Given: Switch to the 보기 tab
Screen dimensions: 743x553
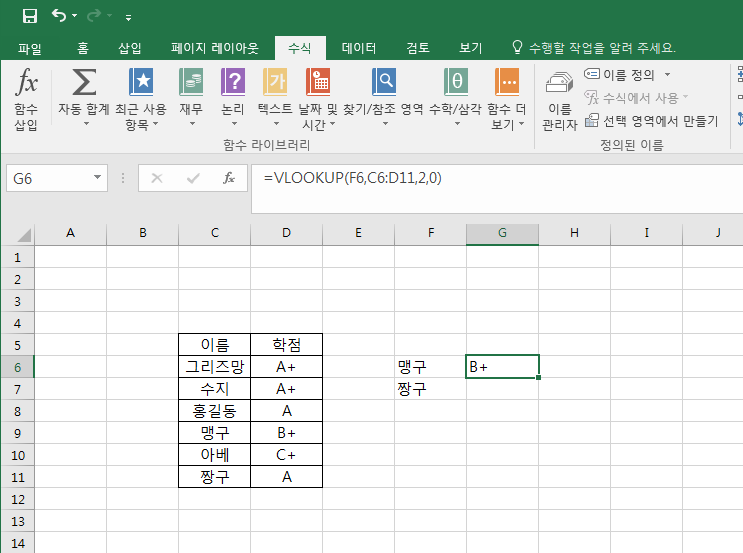Looking at the screenshot, I should pos(471,48).
